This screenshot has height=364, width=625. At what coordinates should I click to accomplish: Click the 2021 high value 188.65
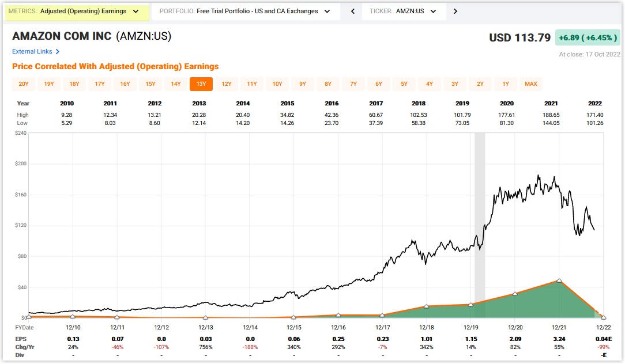(x=551, y=115)
